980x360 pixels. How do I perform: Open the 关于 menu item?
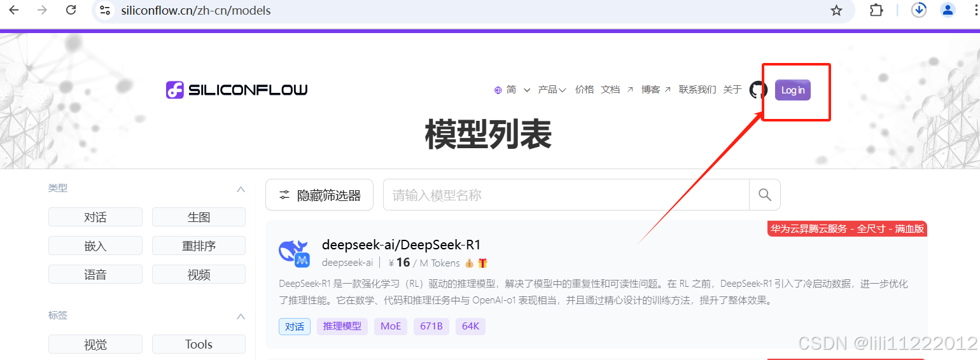click(732, 90)
